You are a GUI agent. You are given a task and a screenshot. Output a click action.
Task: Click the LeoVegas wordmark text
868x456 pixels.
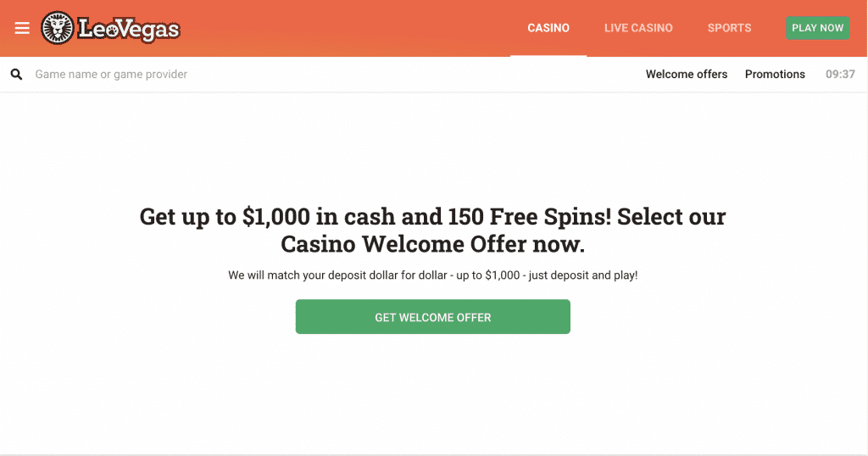pos(129,30)
